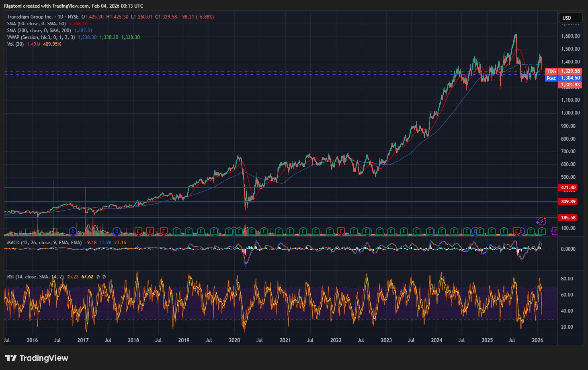Click the SMA (50, close, 0, SMA, 50) legend

pos(36,24)
